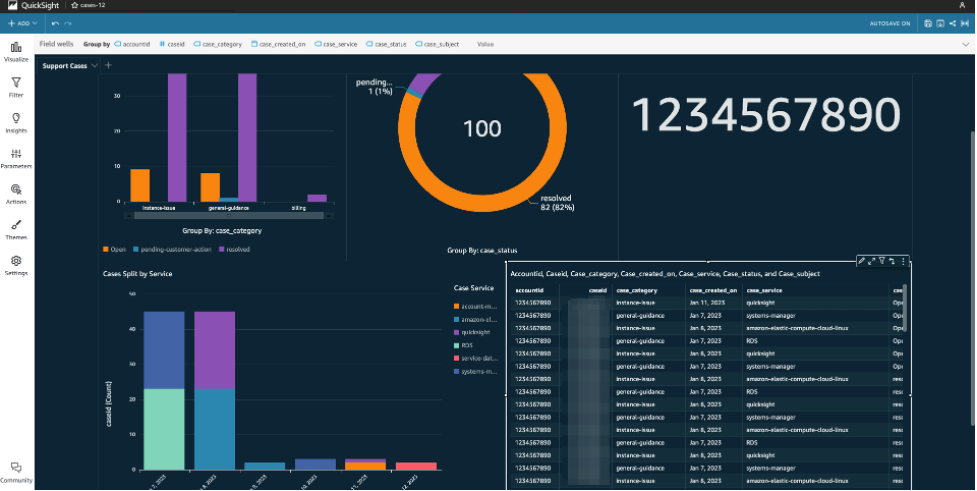Open the Themes panel
Image resolution: width=977 pixels, height=491 pixels.
coord(16,229)
